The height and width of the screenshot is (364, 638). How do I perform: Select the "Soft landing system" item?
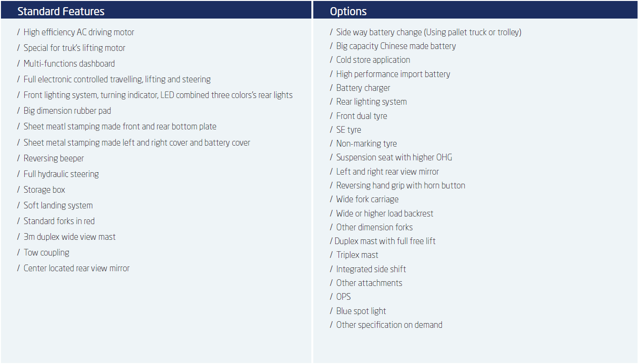58,206
